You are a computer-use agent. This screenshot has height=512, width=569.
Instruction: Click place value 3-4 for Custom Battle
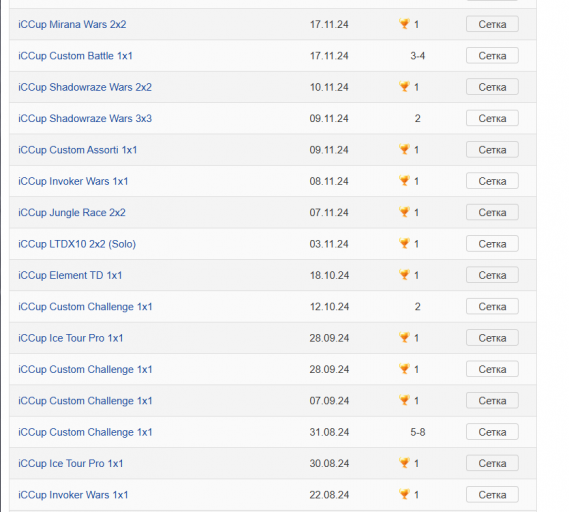coord(418,56)
